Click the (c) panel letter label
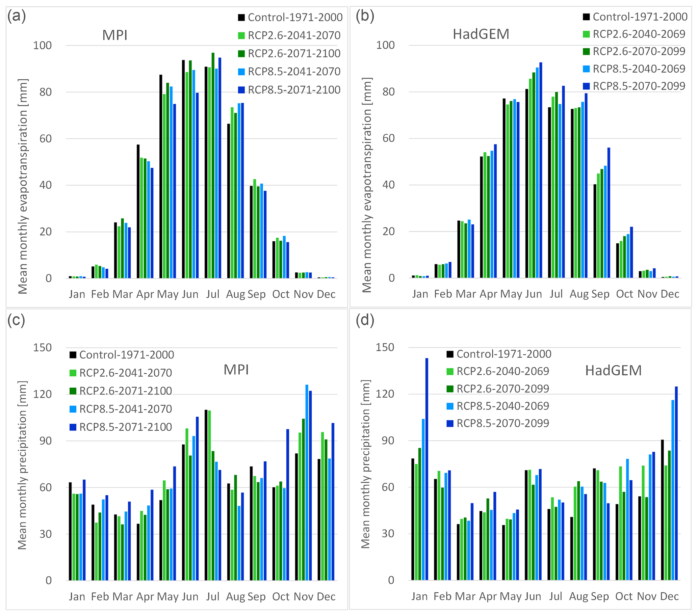698x616 pixels. (16, 320)
